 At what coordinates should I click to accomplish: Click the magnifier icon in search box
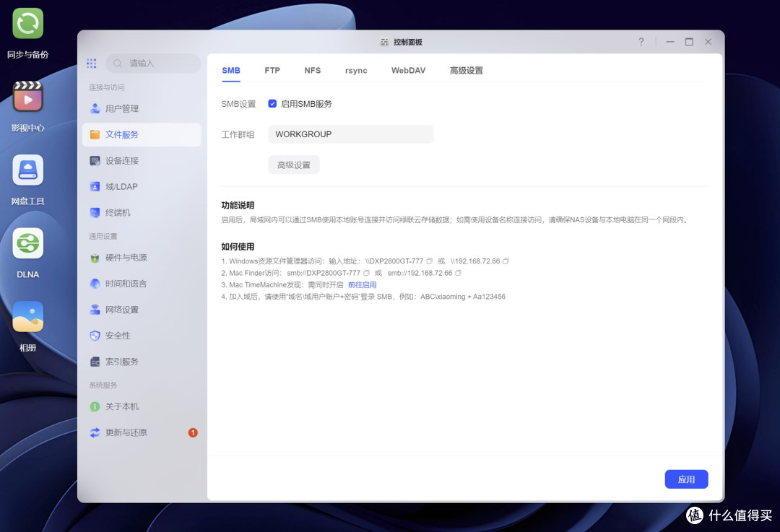[118, 63]
